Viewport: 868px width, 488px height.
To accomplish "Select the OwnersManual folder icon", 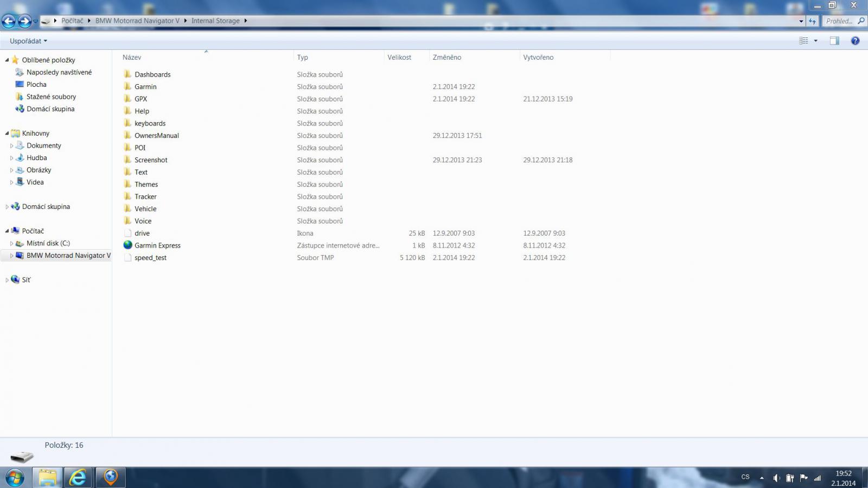I will pos(127,135).
